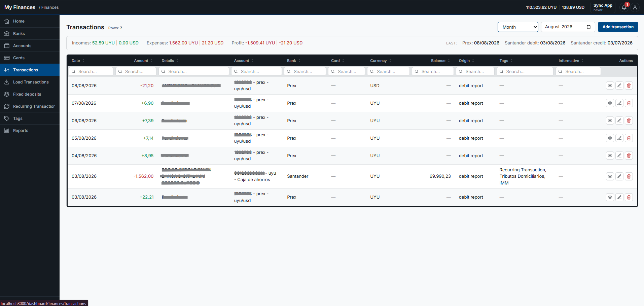Sort by the Account column header
Image resolution: width=644 pixels, height=306 pixels.
coord(244,61)
